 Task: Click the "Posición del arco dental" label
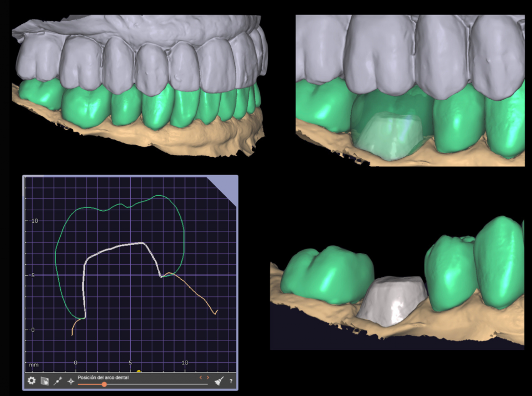click(x=103, y=377)
